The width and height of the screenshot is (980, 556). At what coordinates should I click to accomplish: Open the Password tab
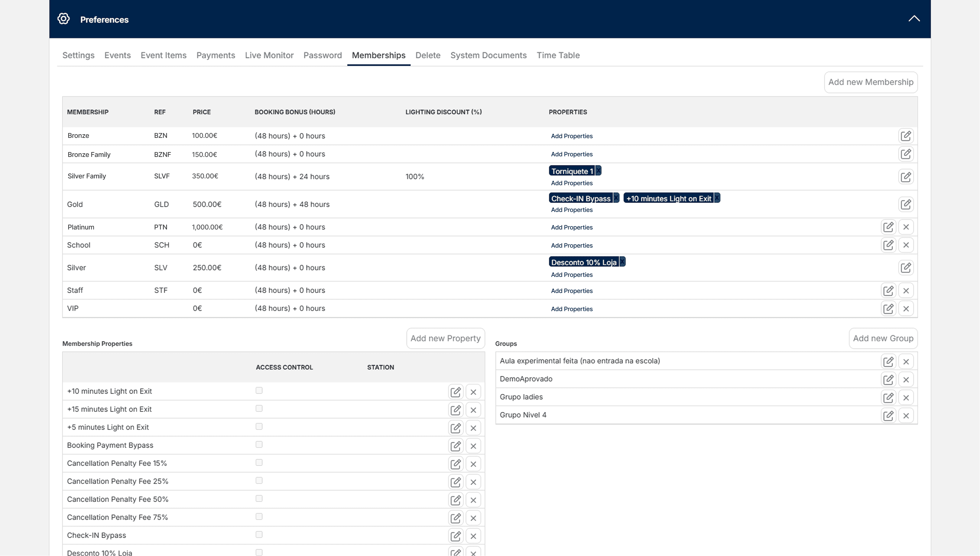[x=323, y=55]
